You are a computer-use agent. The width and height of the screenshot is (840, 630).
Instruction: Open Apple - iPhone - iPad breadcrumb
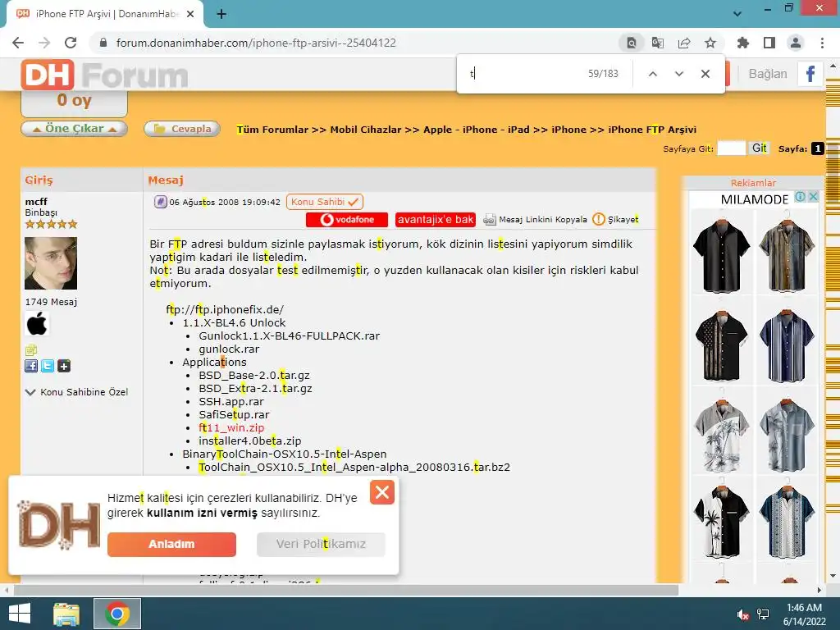tap(477, 130)
